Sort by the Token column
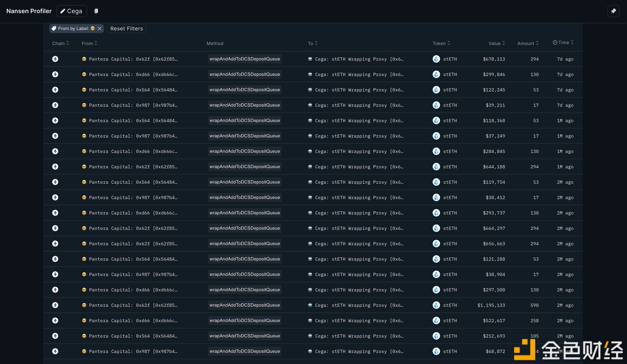Viewport: 627px width, 364px height. click(441, 43)
